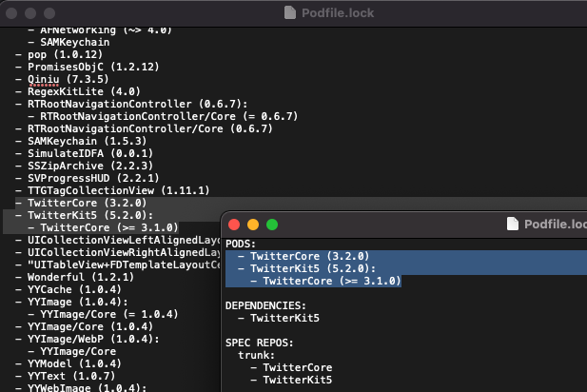The image size is (587, 392).
Task: Click the 'SPEC REPOS:' heading
Action: pos(259,343)
